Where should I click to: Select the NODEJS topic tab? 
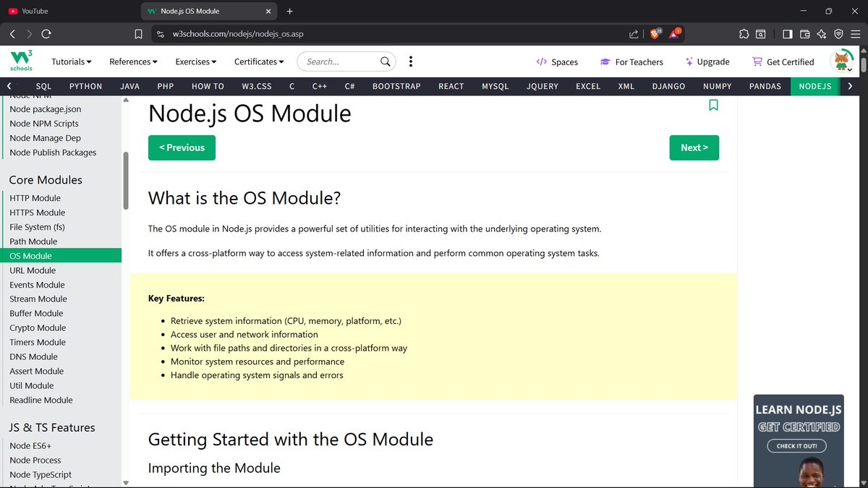815,86
